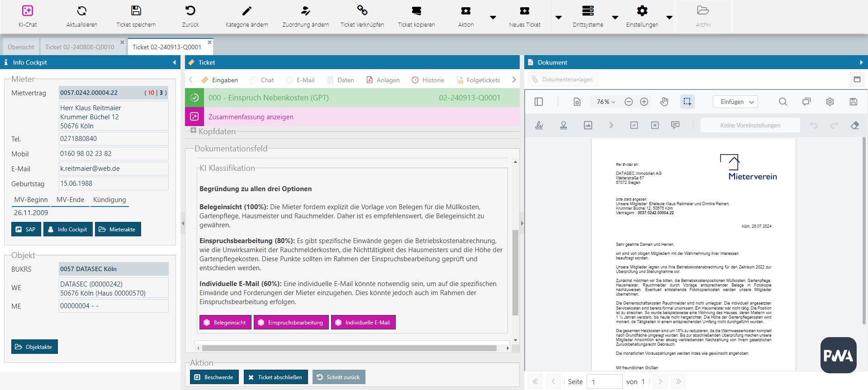Expand the Kopfdaten section
The width and height of the screenshot is (868, 390).
click(193, 131)
